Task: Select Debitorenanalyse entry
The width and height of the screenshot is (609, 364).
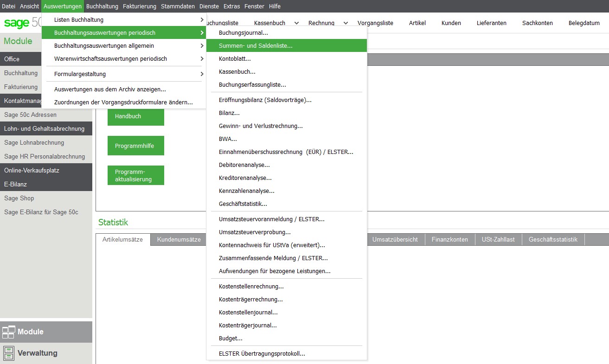Action: point(287,165)
